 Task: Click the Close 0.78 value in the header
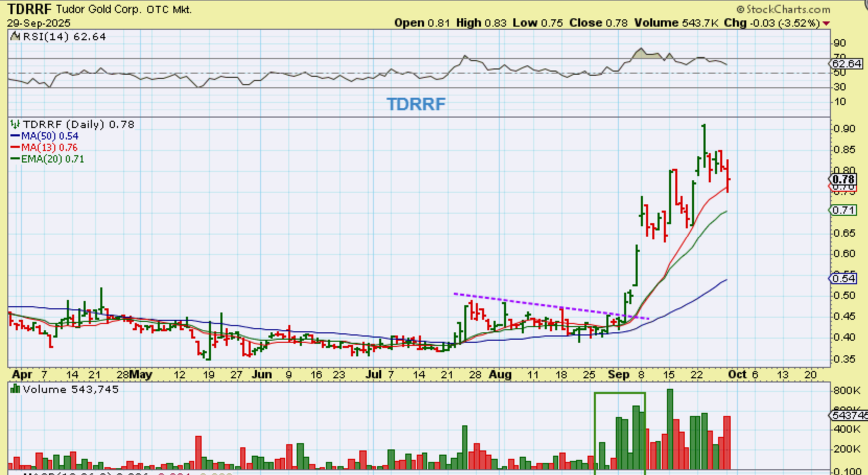click(599, 23)
